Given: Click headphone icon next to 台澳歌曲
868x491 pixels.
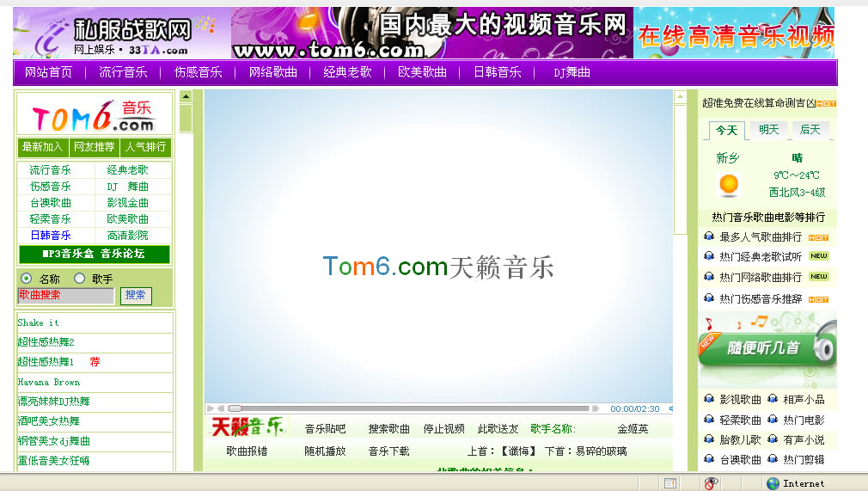Looking at the screenshot, I should click(708, 459).
